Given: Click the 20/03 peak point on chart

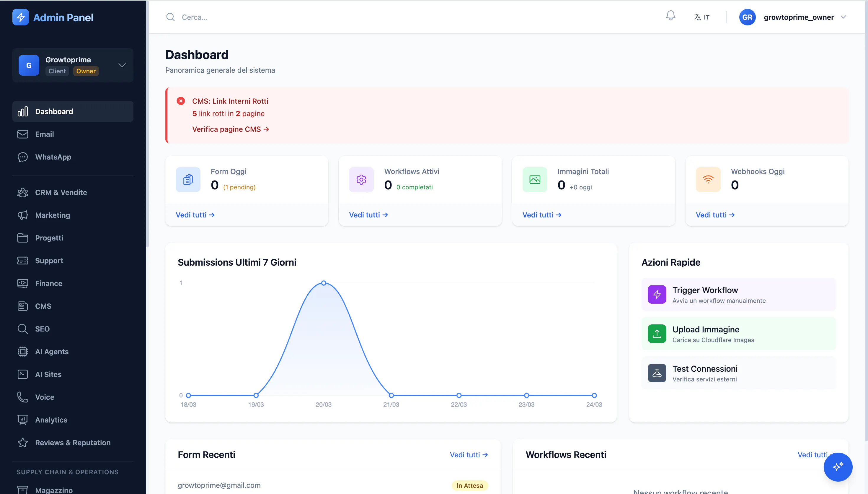Looking at the screenshot, I should coord(324,283).
